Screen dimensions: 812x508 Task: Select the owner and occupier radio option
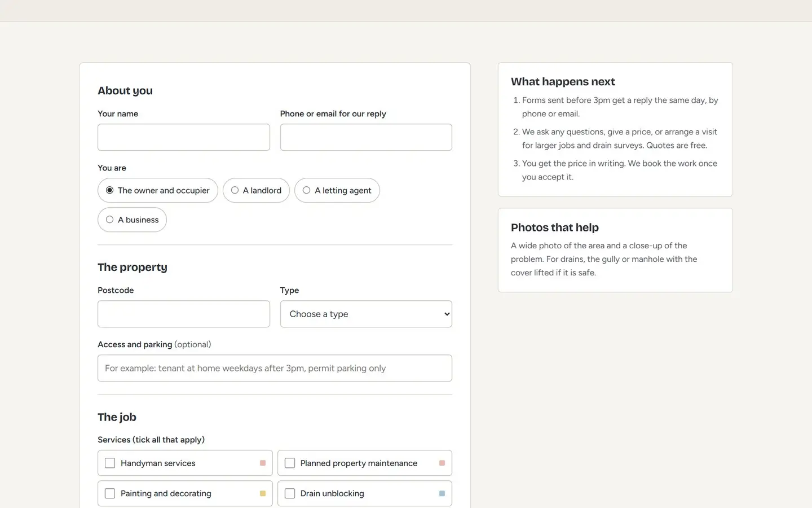[109, 190]
